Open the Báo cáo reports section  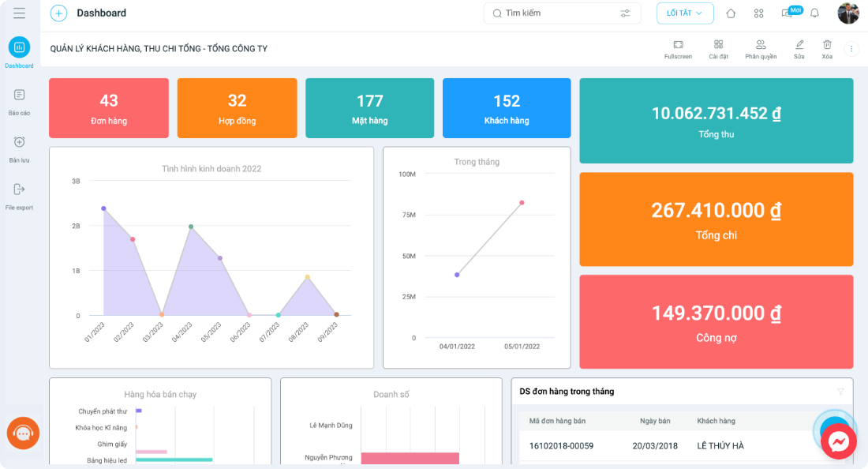20,103
